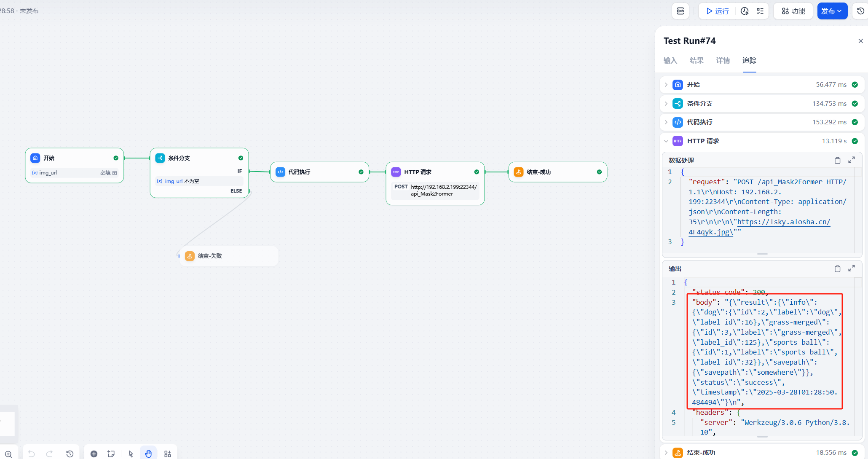The width and height of the screenshot is (868, 459).
Task: Click the 条件分支 branch icon in trace list
Action: click(x=678, y=104)
